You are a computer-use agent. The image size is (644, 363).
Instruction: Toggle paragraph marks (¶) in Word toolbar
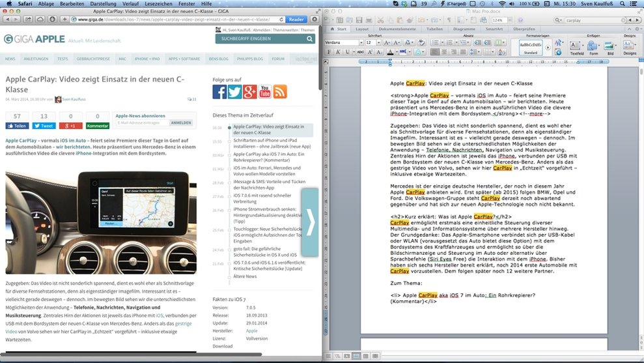coord(449,20)
